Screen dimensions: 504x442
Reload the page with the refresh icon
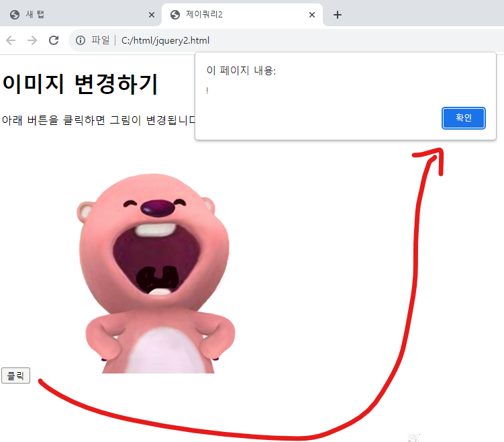(x=54, y=40)
